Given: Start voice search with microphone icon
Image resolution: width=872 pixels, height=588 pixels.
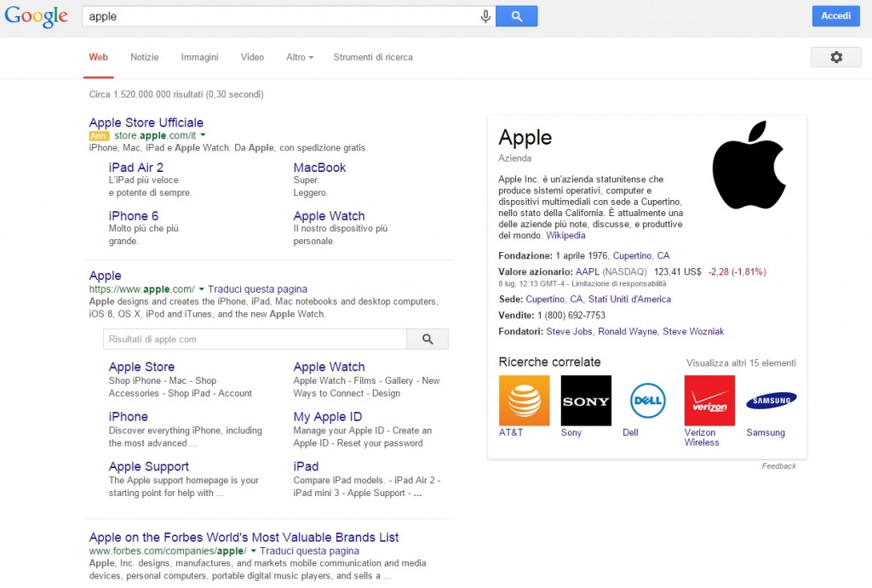Looking at the screenshot, I should [485, 16].
